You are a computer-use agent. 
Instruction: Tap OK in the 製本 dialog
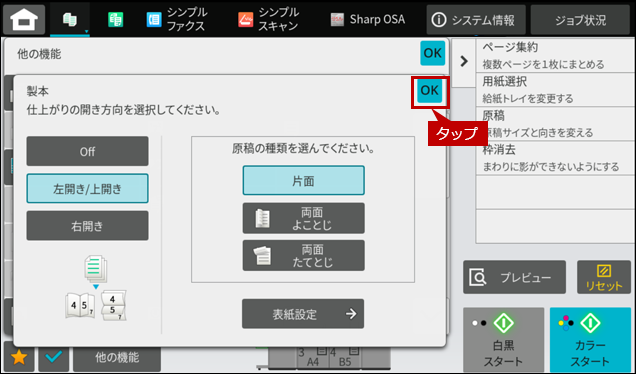click(430, 91)
